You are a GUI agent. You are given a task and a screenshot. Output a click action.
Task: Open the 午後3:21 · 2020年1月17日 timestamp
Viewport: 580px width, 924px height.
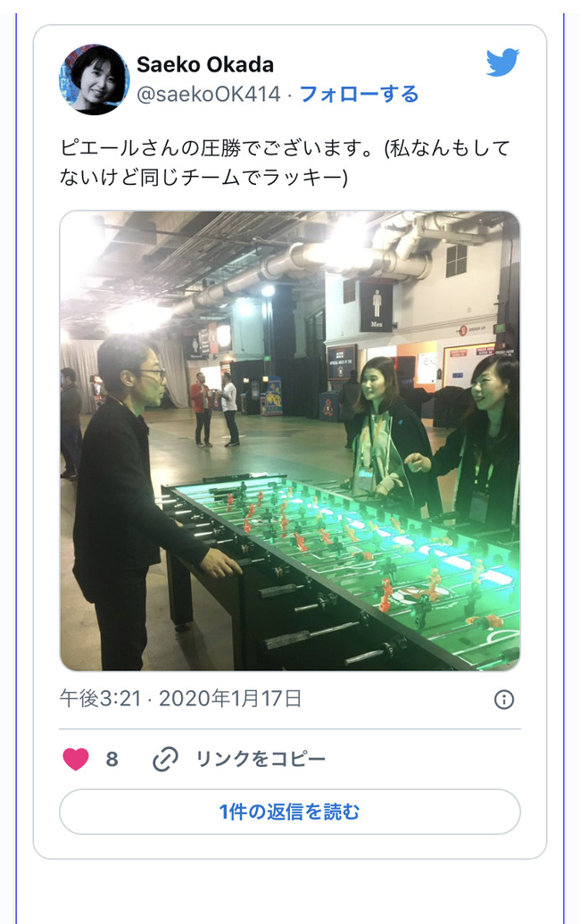[181, 699]
